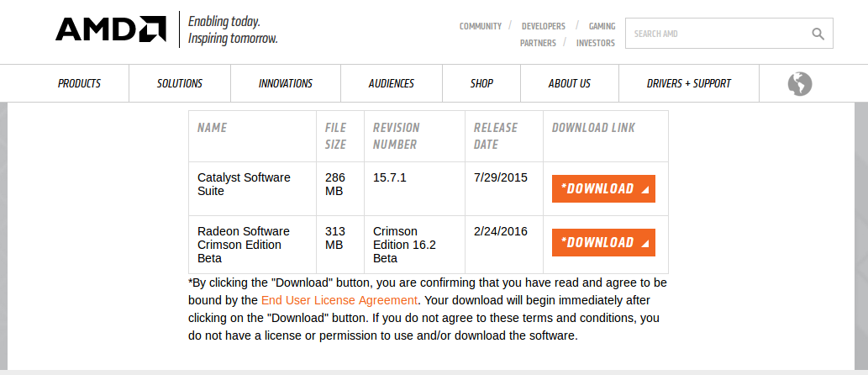Open the Innovations menu
The height and width of the screenshot is (375, 868).
tap(285, 83)
